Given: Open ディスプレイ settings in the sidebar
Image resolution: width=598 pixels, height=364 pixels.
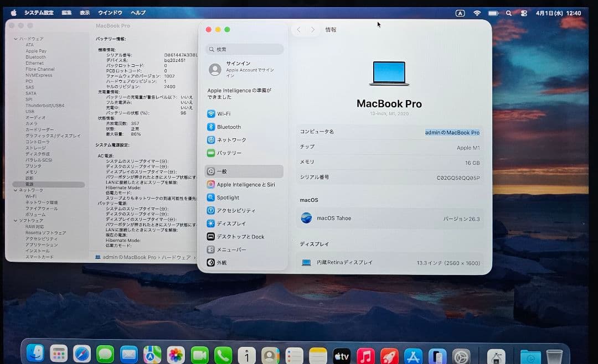Looking at the screenshot, I should [244, 223].
